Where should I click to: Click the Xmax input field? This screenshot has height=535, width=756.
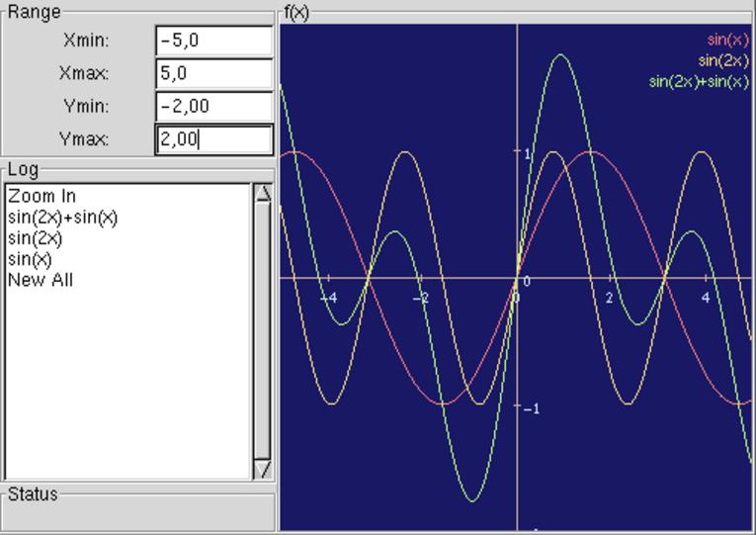click(213, 73)
